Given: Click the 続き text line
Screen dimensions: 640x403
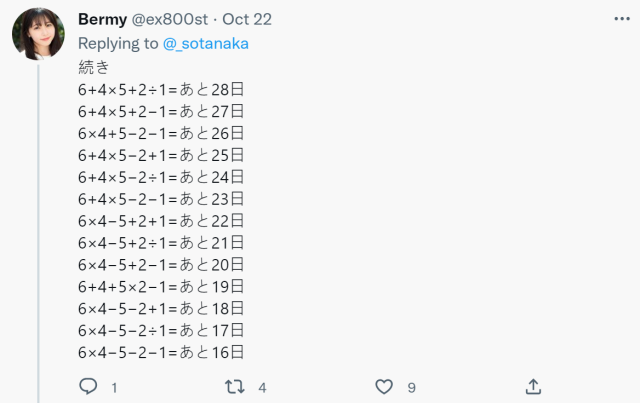Looking at the screenshot, I should click(91, 67).
